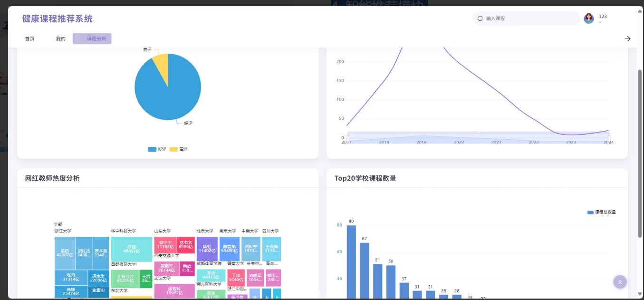644x300 pixels.
Task: Toggle the 好评 legend item
Action: [157, 149]
